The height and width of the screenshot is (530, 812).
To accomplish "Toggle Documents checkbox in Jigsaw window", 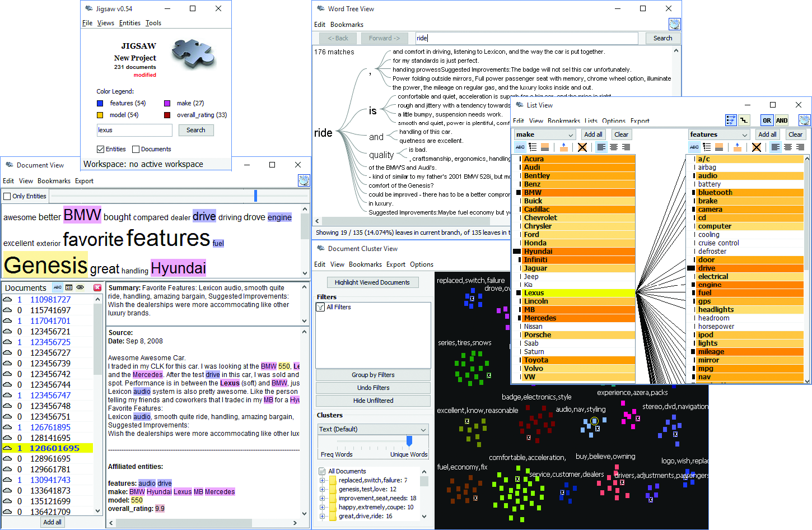I will (x=136, y=149).
